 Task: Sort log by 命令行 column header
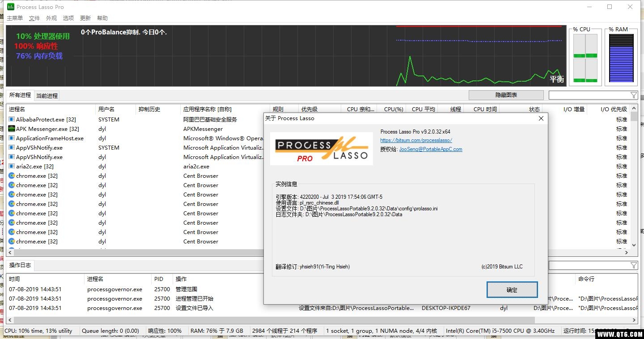click(x=606, y=279)
